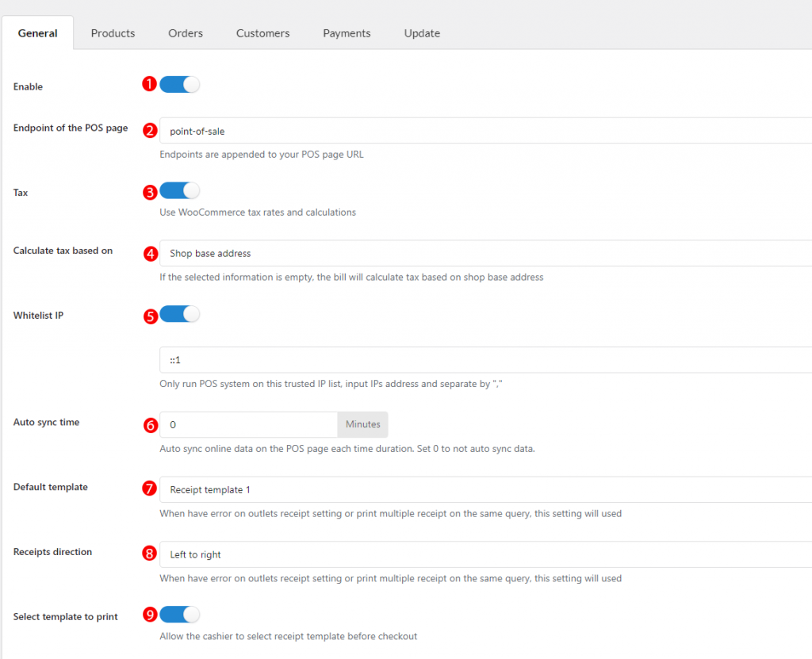Click the Minutes label next to auto sync
Image resolution: width=812 pixels, height=659 pixels.
362,424
